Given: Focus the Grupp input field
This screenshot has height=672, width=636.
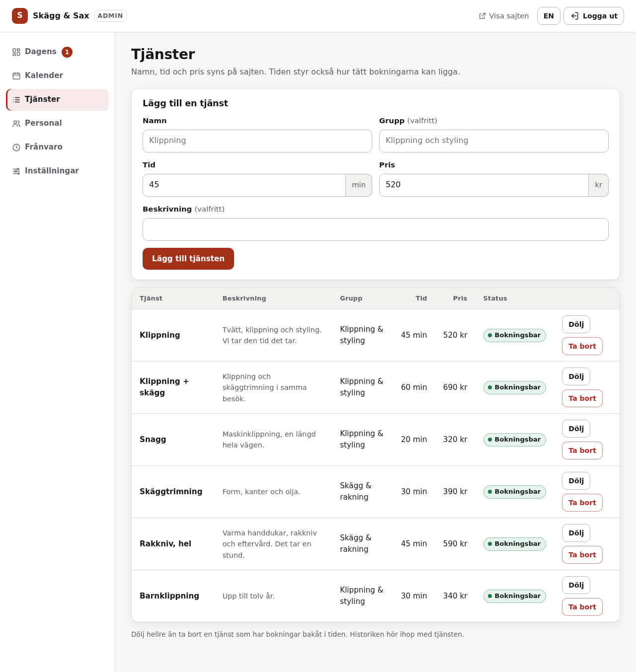Looking at the screenshot, I should point(494,141).
